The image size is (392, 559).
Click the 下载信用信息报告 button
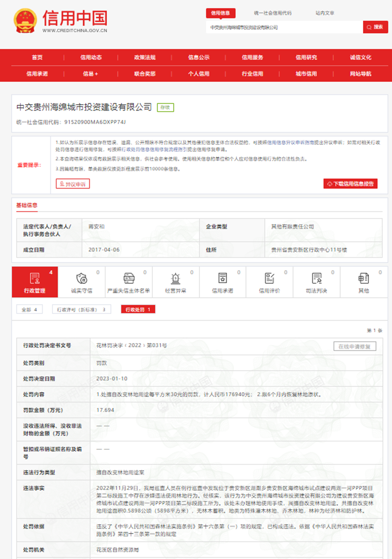[350, 184]
